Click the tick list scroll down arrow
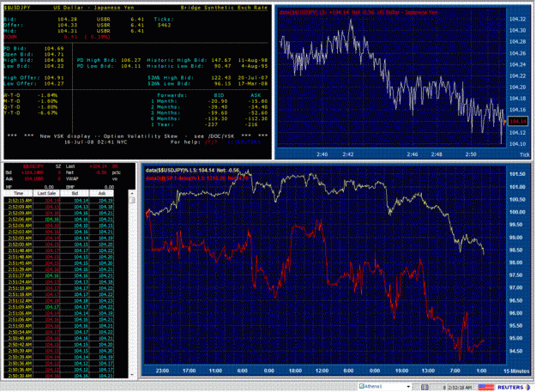The height and width of the screenshot is (392, 536). (x=132, y=375)
